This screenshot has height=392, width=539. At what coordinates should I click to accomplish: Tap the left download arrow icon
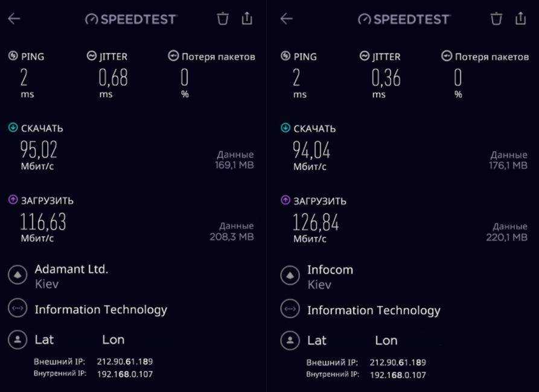13,128
